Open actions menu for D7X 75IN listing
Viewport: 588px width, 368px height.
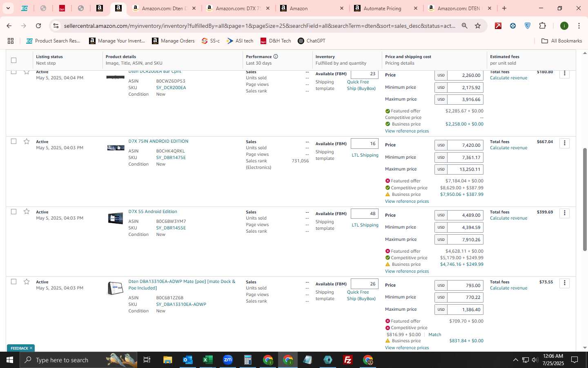pos(564,143)
